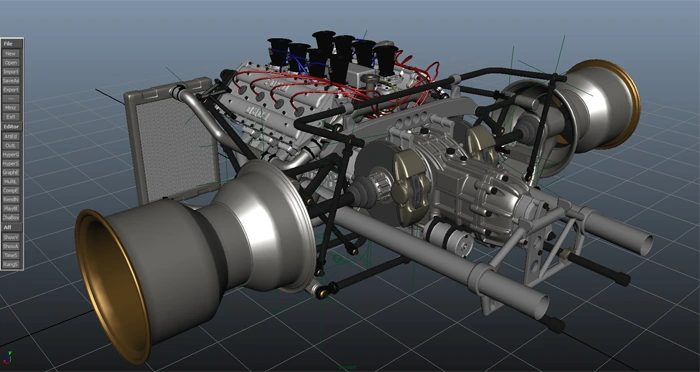The width and height of the screenshot is (700, 372).
Task: Open the HyperG hypergraph button
Action: 11,155
